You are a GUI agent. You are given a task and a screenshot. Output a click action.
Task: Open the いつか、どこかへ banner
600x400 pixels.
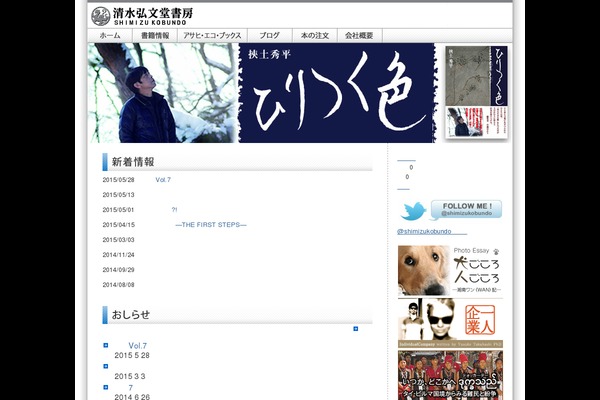(450, 375)
